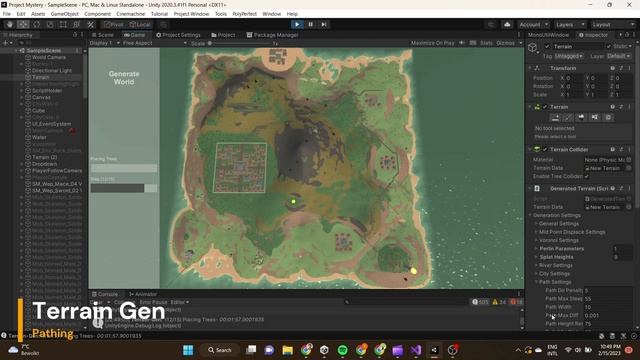The width and height of the screenshot is (640, 360).
Task: Select World Camera in the Hierarchy
Action: pos(49,58)
